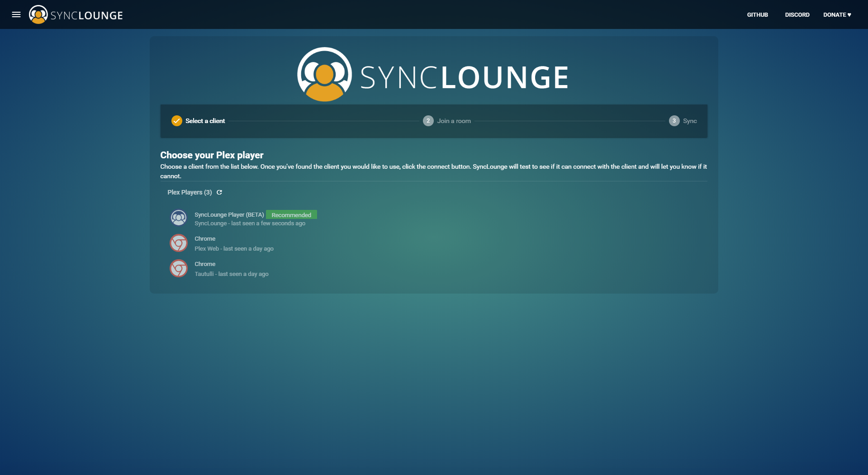Go to the Sync step label
The image size is (868, 475).
pyautogui.click(x=690, y=121)
